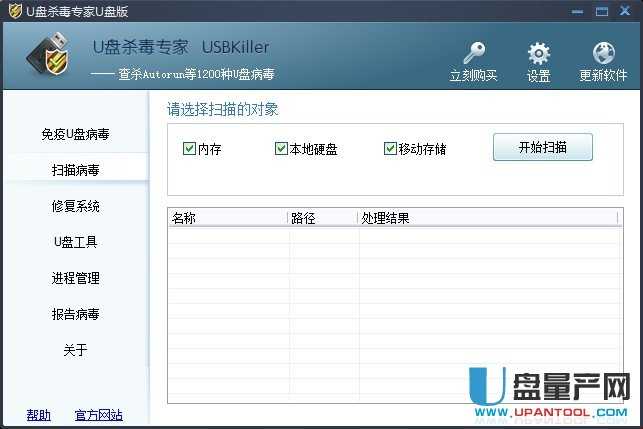This screenshot has height=429, width=643.
Task: Select the 报告病毒 sidebar item
Action: (75, 314)
